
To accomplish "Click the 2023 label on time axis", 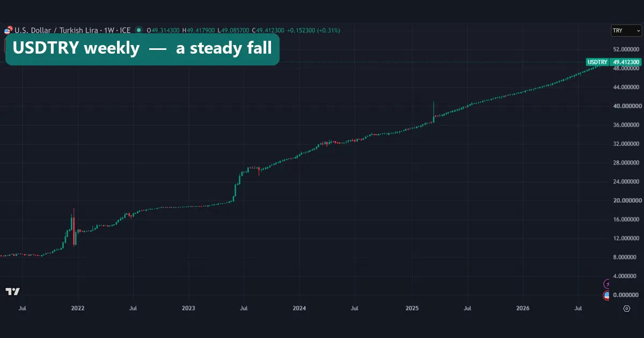I will 188,308.
